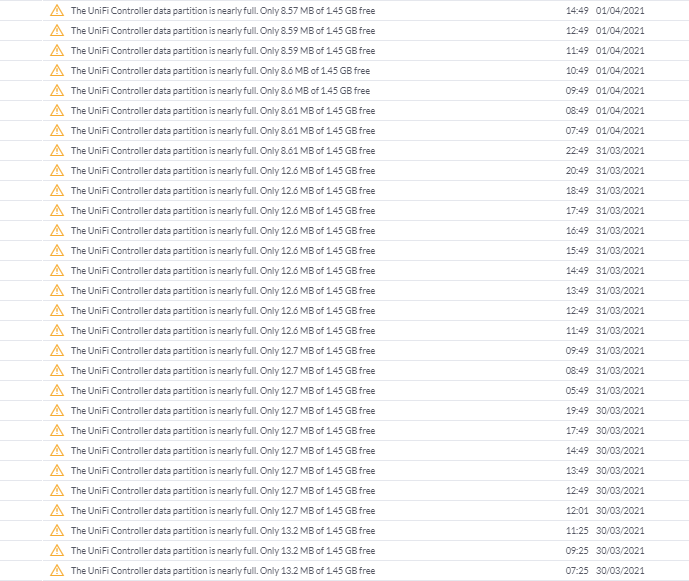Open alert message logged at 07:49 01/04/2021
This screenshot has width=689, height=581.
click(222, 130)
